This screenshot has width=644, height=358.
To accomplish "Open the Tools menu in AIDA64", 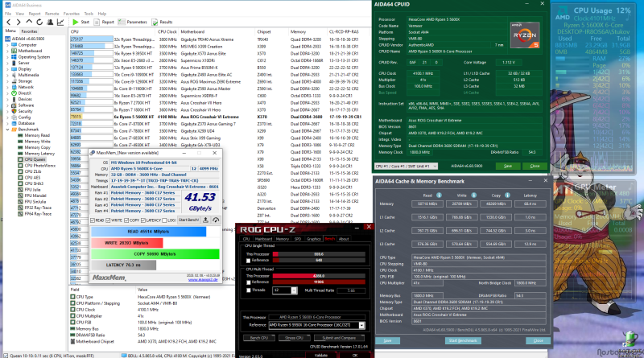I will 89,14.
